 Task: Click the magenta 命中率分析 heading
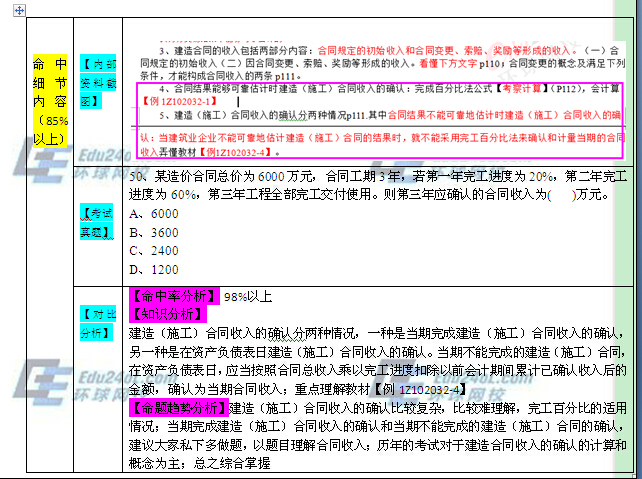tap(173, 296)
